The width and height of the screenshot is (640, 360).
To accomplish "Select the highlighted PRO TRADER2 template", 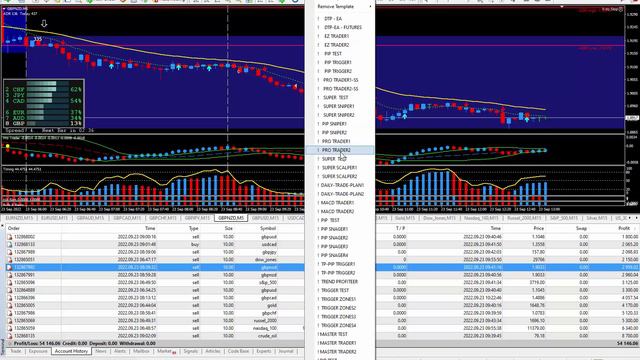I will (x=340, y=150).
